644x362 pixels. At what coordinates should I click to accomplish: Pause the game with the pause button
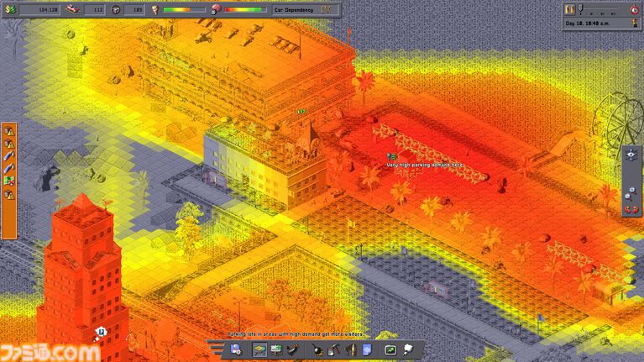click(x=569, y=9)
